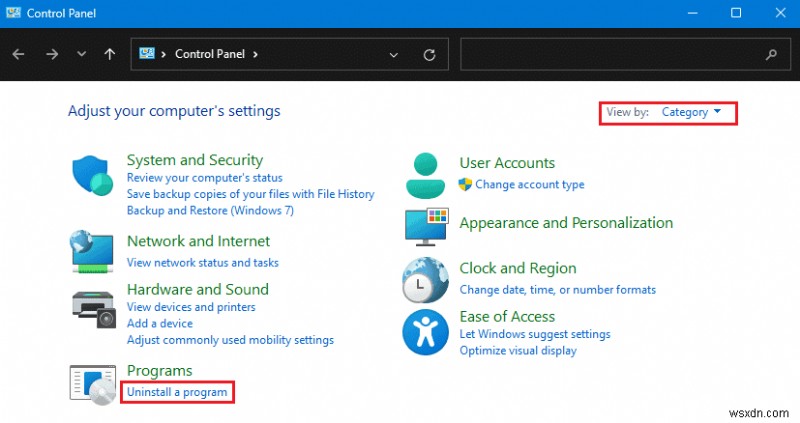Open the View by Category dropdown

pyautogui.click(x=691, y=112)
